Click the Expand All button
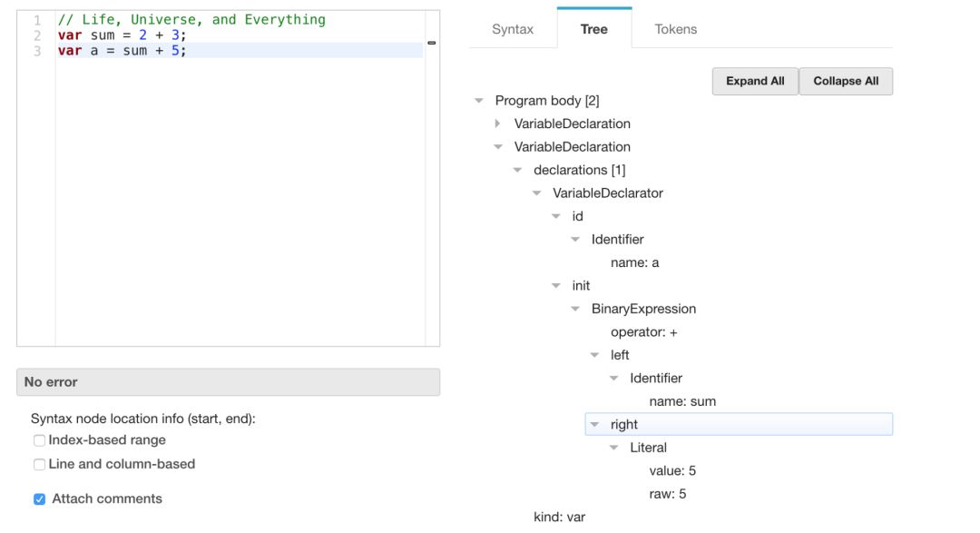 (755, 81)
